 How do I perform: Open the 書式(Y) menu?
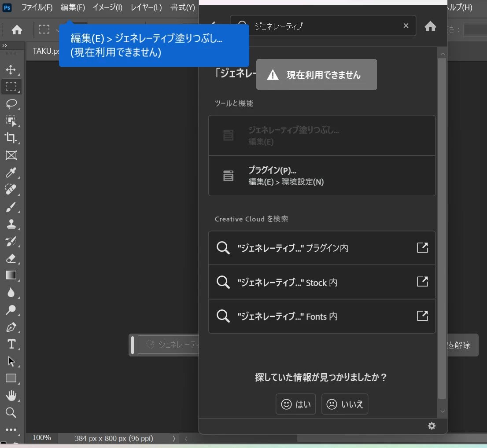pos(183,7)
